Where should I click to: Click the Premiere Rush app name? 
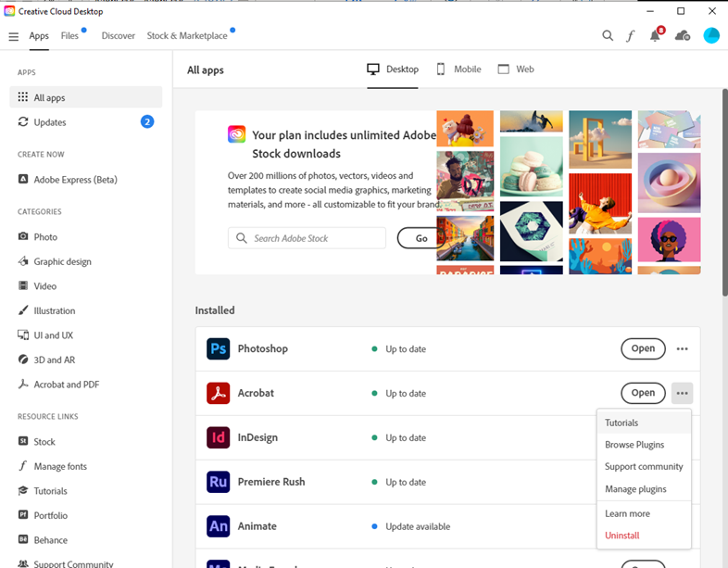[x=271, y=482]
